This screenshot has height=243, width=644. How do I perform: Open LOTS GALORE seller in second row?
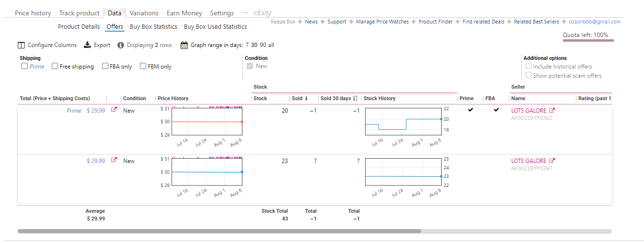(529, 161)
